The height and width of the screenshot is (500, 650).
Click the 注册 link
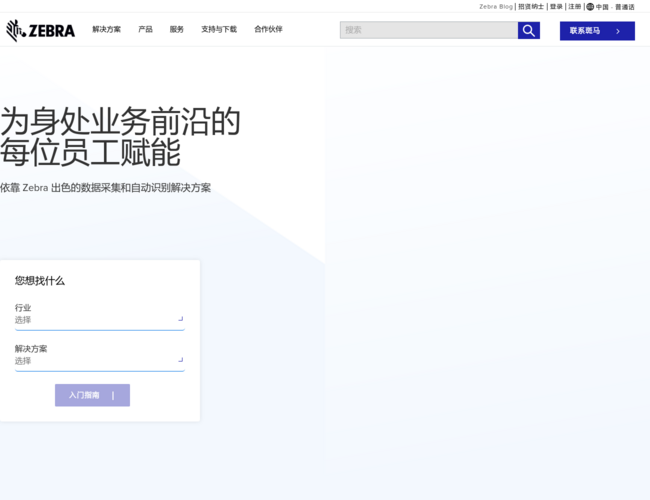point(574,6)
